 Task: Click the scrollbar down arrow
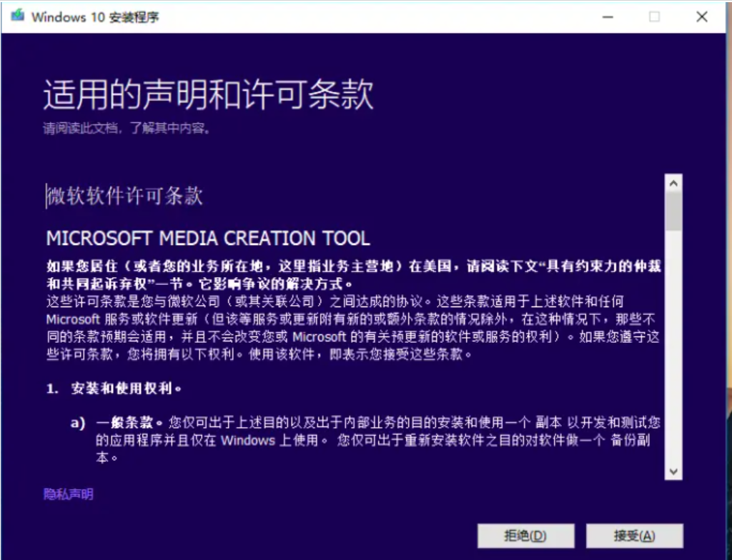(x=673, y=471)
